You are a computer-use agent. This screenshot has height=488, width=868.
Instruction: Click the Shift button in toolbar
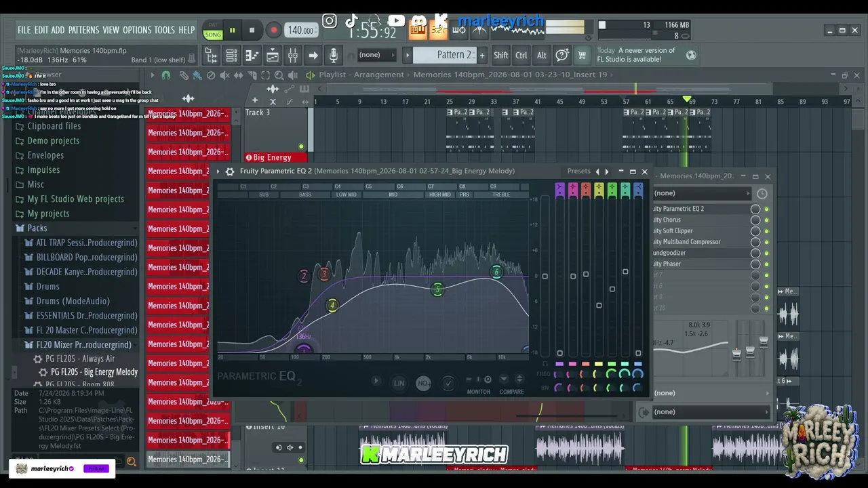click(x=500, y=56)
